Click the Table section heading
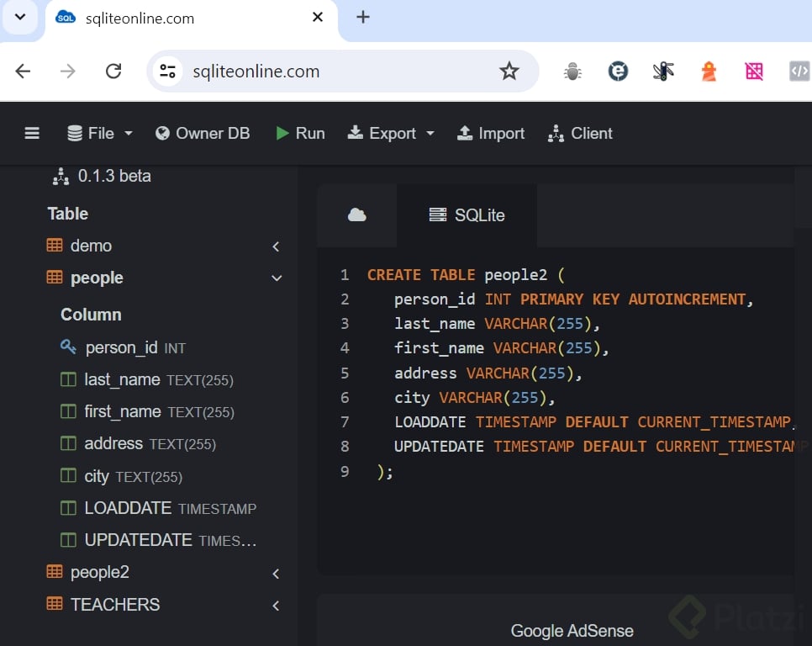 click(68, 214)
